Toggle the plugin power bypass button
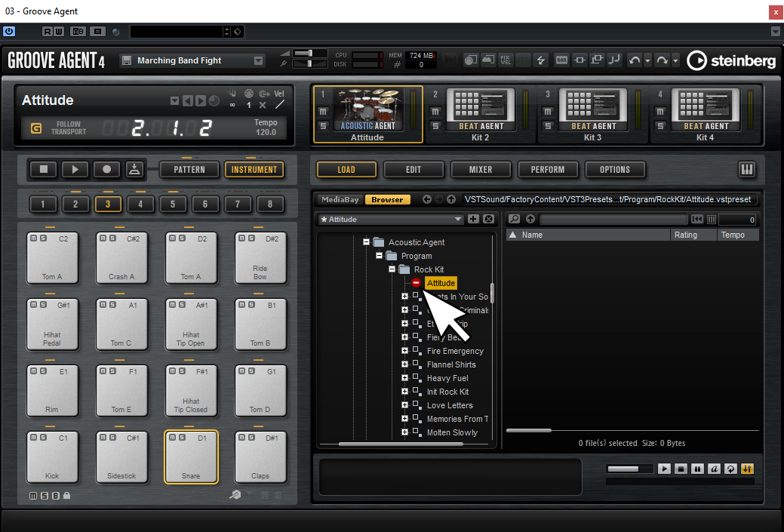The width and height of the screenshot is (784, 532). pos(9,32)
